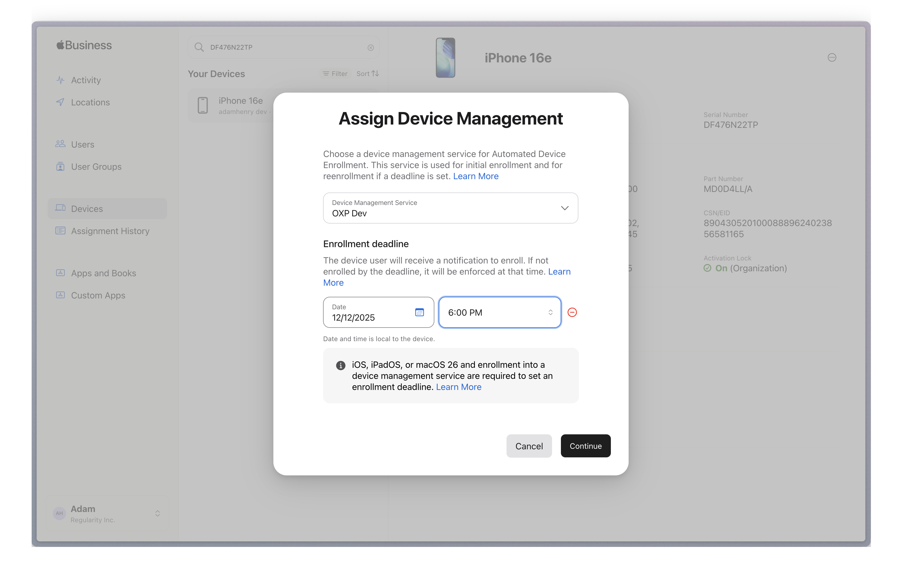Screen dimensions: 902x588
Task: Expand the Device Management Service dropdown
Action: pyautogui.click(x=450, y=208)
